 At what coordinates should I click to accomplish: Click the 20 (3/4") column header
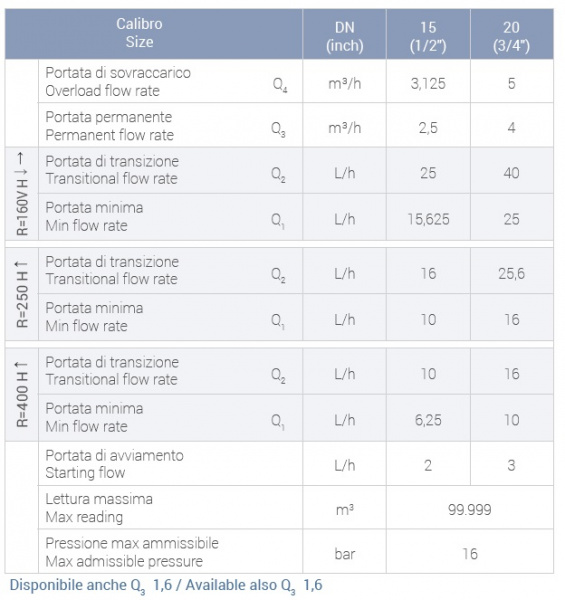511,36
